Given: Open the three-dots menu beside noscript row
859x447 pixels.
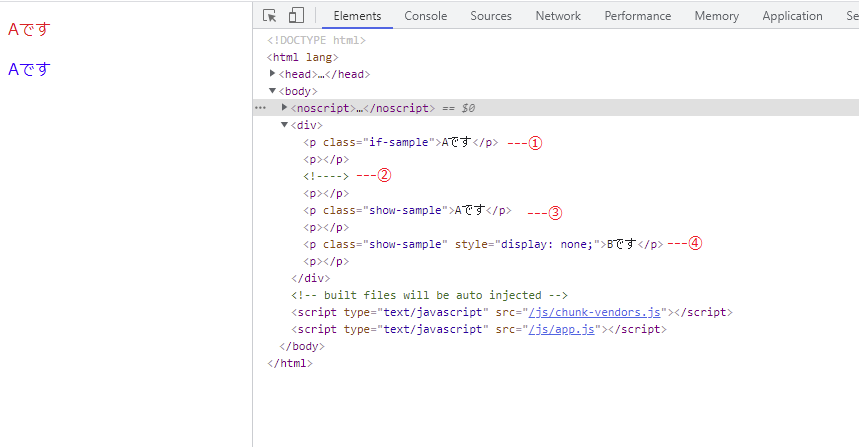Looking at the screenshot, I should tap(261, 108).
